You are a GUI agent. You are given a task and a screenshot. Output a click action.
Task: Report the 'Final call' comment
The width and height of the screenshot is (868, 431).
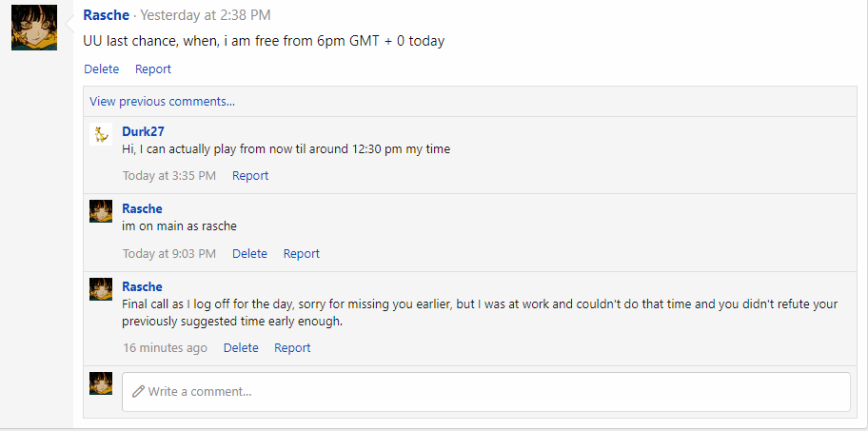(292, 347)
